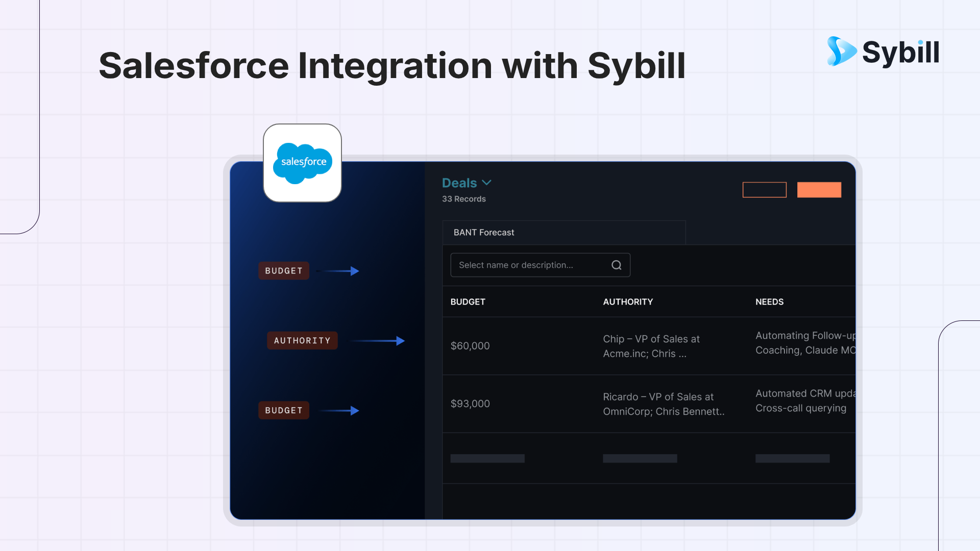Click the AUTHORITY column header
Viewport: 980px width, 551px height.
[x=628, y=302]
